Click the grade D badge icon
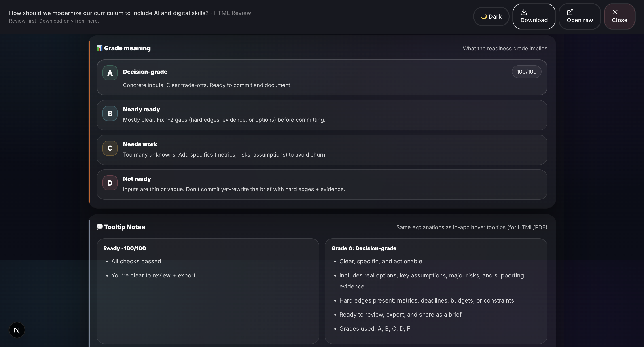The image size is (644, 347). [x=110, y=183]
